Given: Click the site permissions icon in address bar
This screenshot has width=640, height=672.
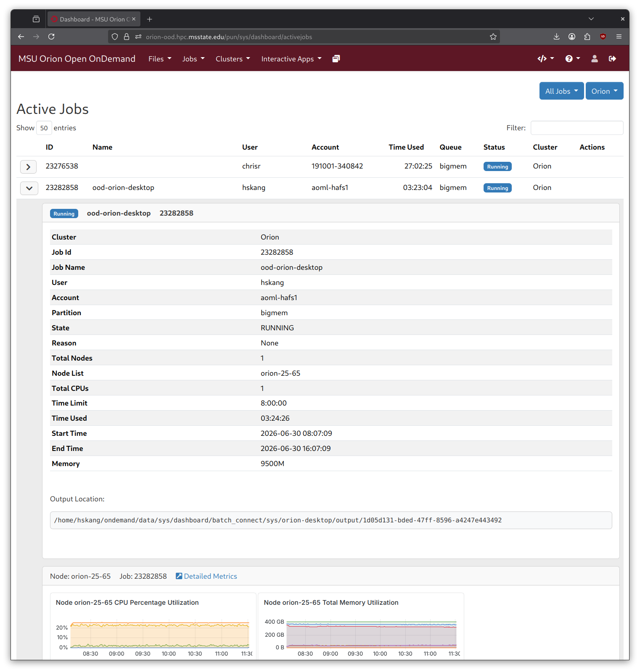Looking at the screenshot, I should tap(138, 37).
